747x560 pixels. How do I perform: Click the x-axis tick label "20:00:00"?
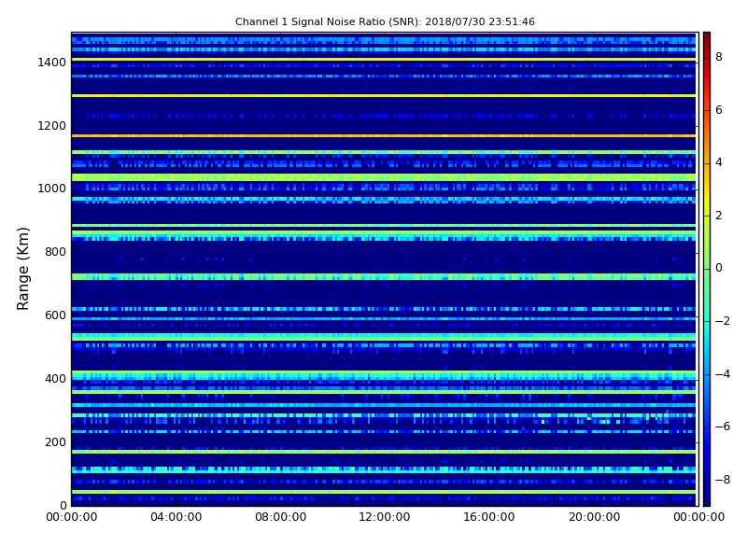coord(594,517)
